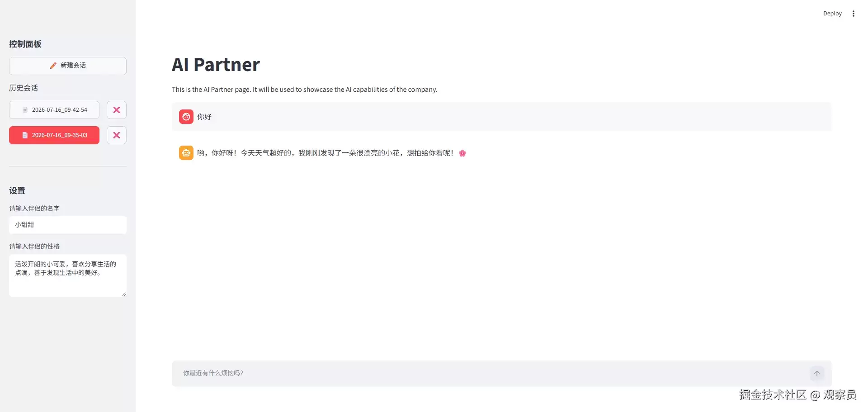
Task: Click the label 请输入伴侣的性格
Action: pyautogui.click(x=34, y=246)
